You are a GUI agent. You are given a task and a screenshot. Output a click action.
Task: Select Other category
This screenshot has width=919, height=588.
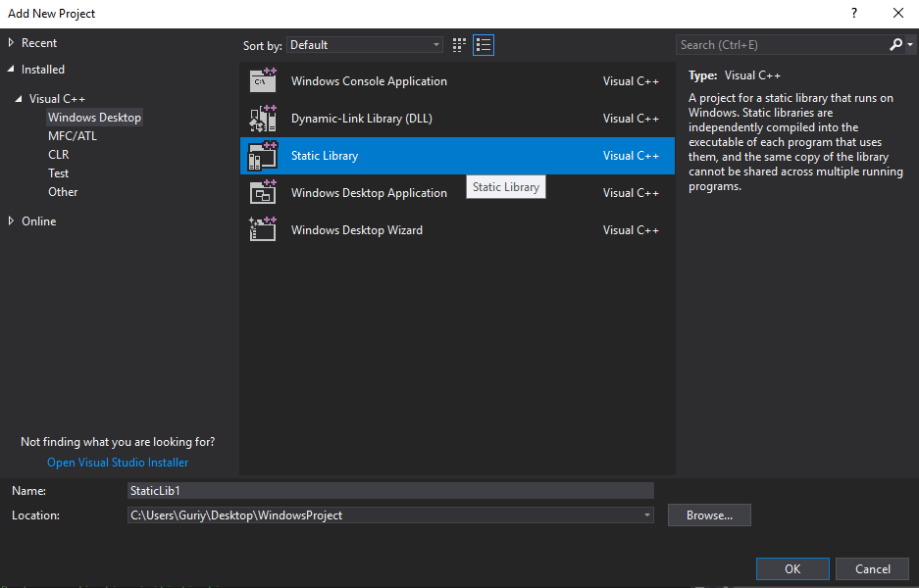click(x=63, y=192)
